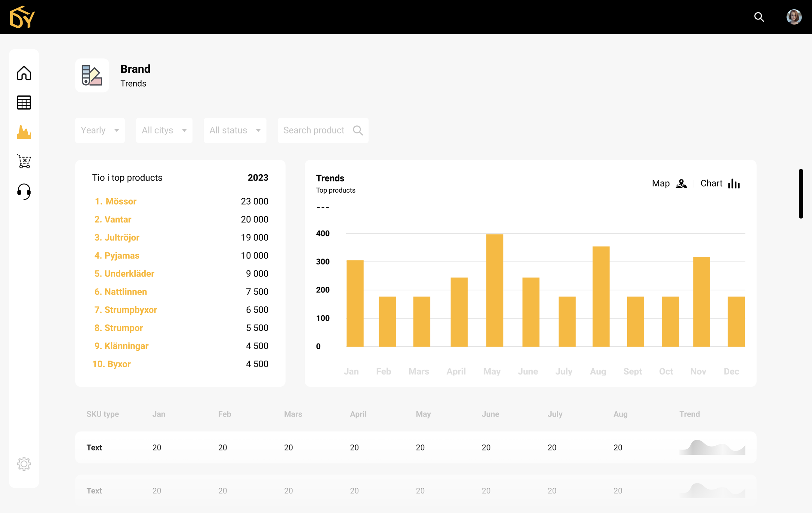Expand the All citys dropdown
The image size is (812, 513).
(164, 130)
